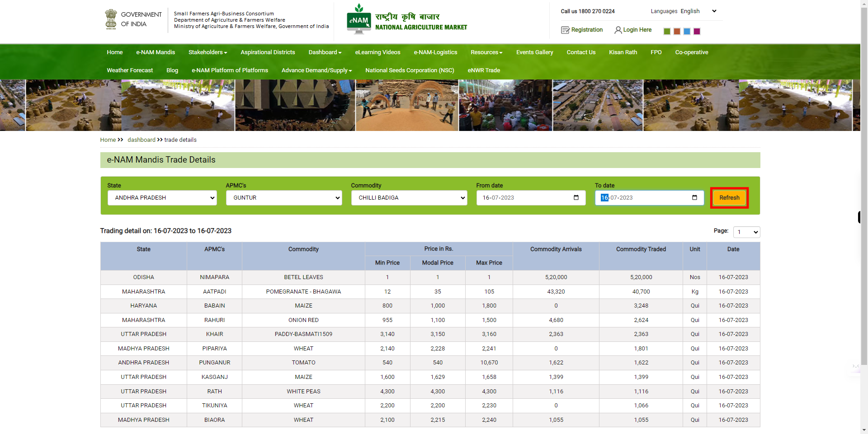
Task: Click the ODISHA state cell
Action: [x=143, y=277]
